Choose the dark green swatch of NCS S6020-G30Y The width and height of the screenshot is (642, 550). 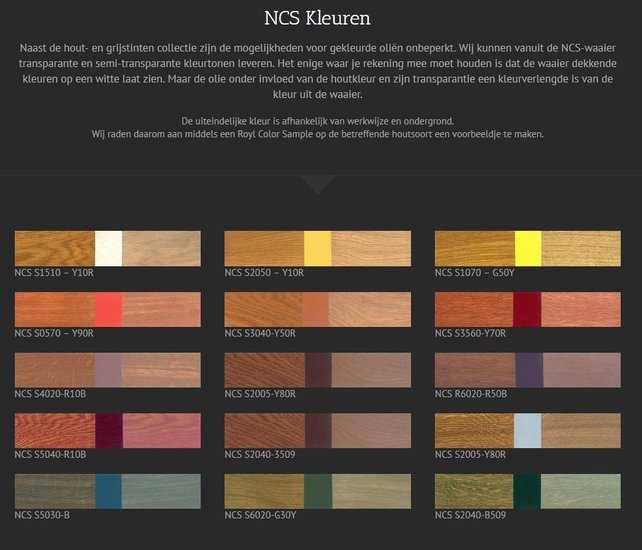(317, 491)
